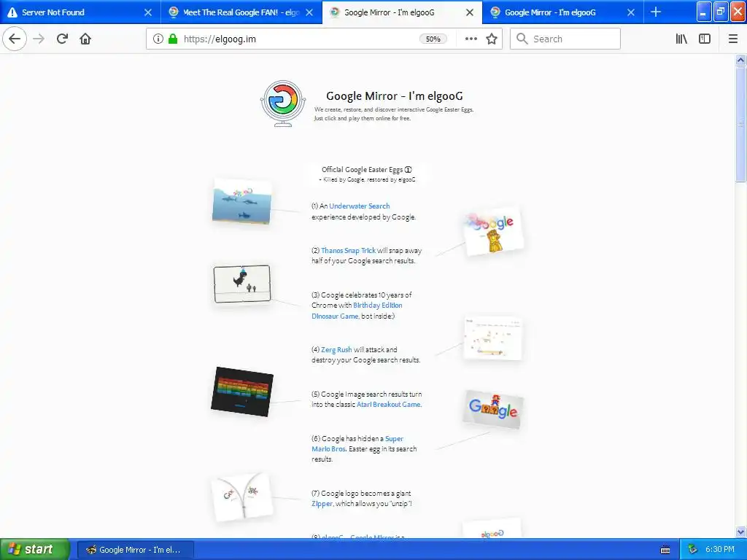Open the Underwater Search link

click(359, 206)
